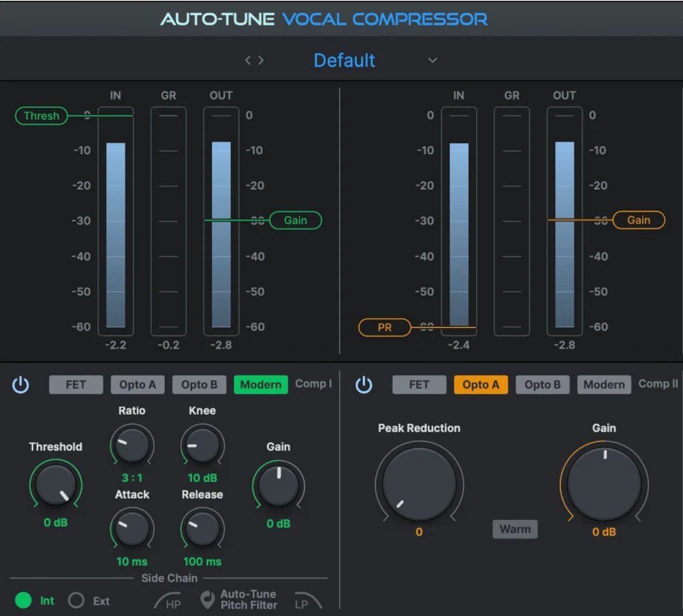
Task: Select Modern mode on Comp I
Action: [x=260, y=385]
